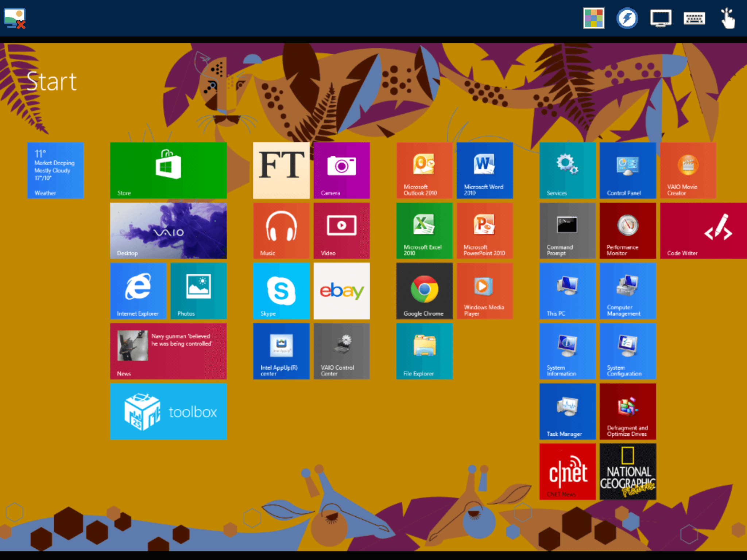Open the toolbox tile
The height and width of the screenshot is (560, 747).
coord(168,411)
